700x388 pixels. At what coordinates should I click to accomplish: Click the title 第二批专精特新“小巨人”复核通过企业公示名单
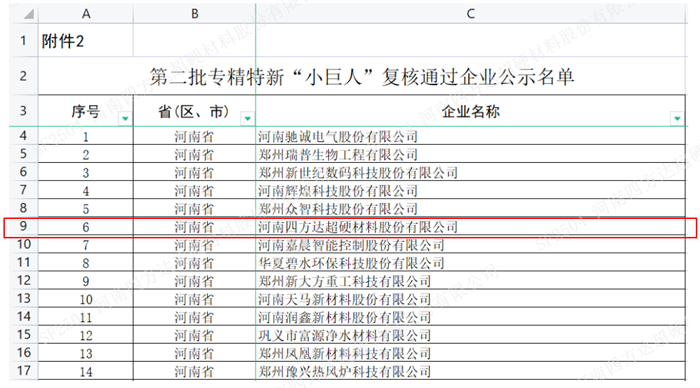pyautogui.click(x=362, y=77)
